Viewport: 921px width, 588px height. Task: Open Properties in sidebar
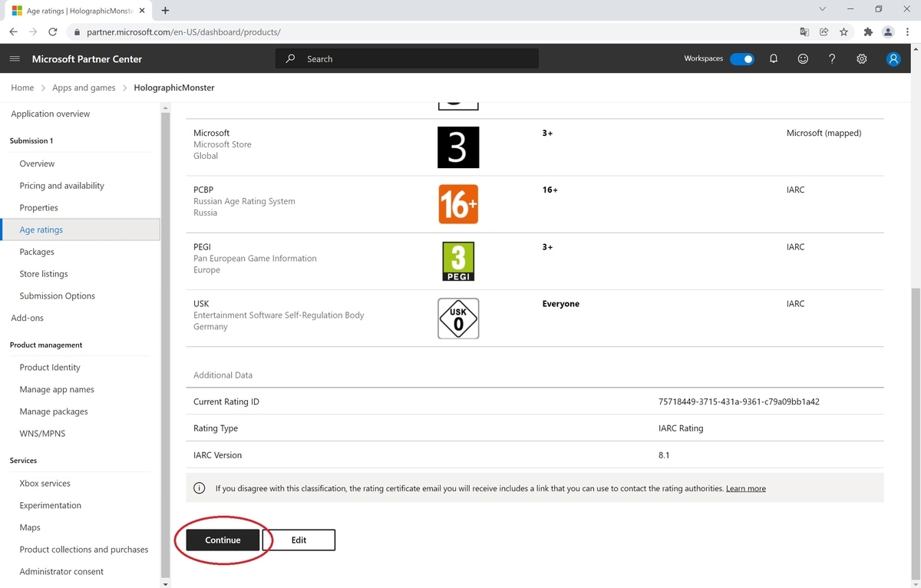pyautogui.click(x=39, y=208)
